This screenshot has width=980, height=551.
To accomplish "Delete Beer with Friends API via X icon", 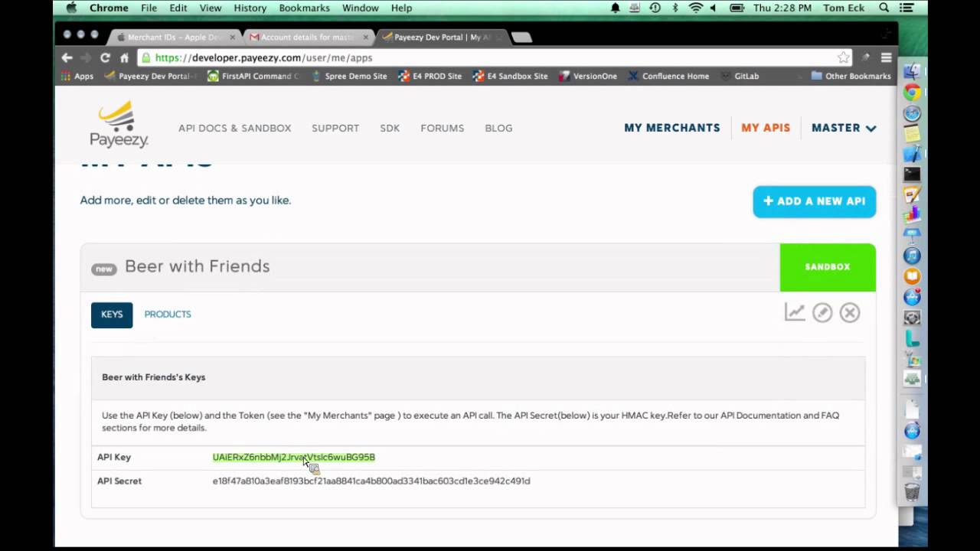I will [x=850, y=312].
